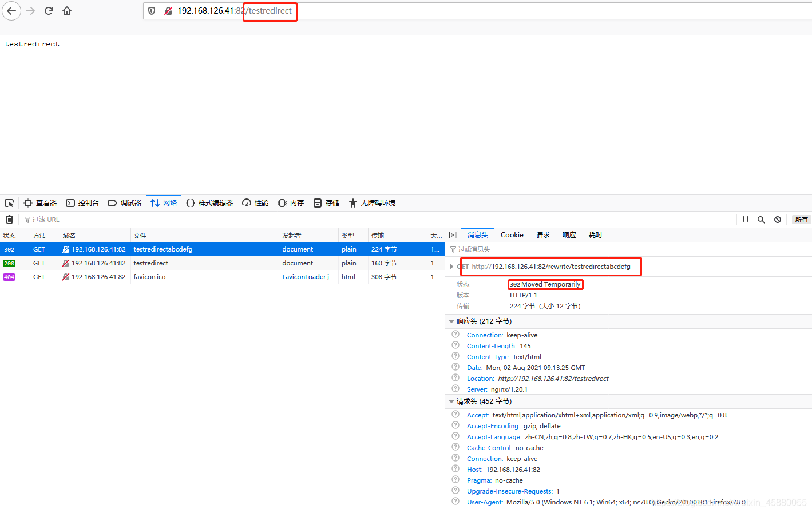Sort by 方法 column header
The width and height of the screenshot is (812, 513).
pyautogui.click(x=45, y=236)
